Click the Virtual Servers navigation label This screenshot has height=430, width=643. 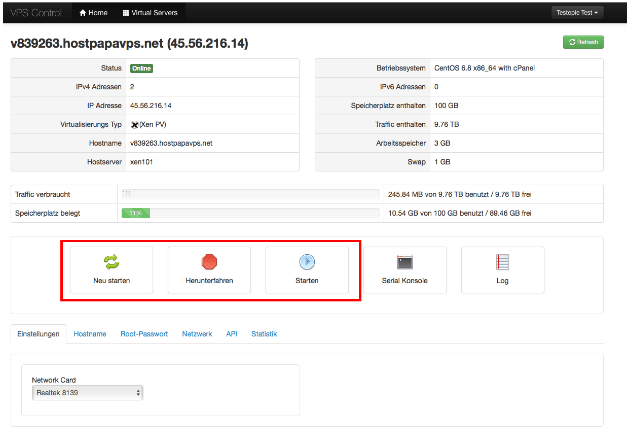(x=154, y=13)
